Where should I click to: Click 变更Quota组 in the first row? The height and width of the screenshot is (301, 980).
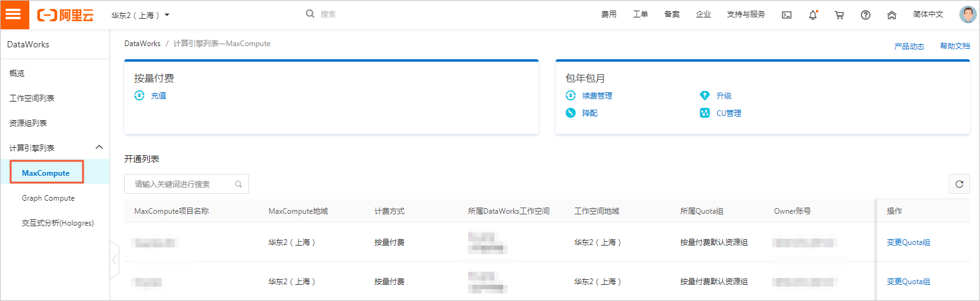pyautogui.click(x=908, y=242)
